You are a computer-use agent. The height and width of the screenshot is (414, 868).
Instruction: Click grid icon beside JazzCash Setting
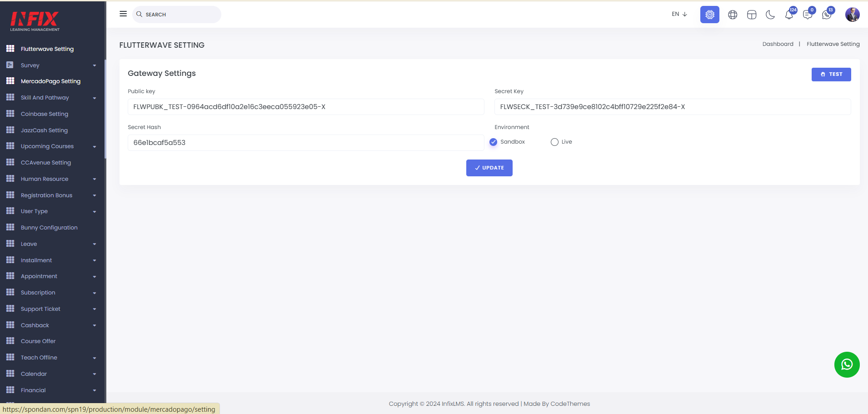pyautogui.click(x=10, y=130)
